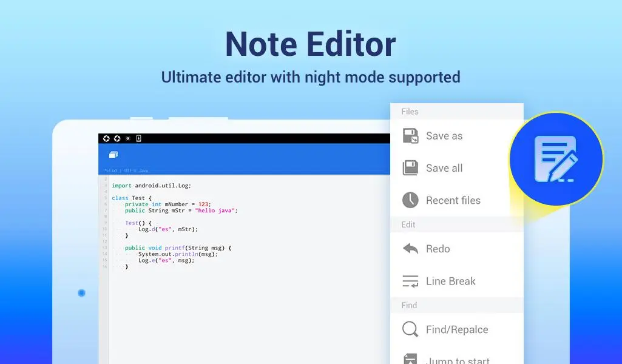Tap the rightmost device icon in status bar
Image resolution: width=622 pixels, height=364 pixels.
click(138, 138)
